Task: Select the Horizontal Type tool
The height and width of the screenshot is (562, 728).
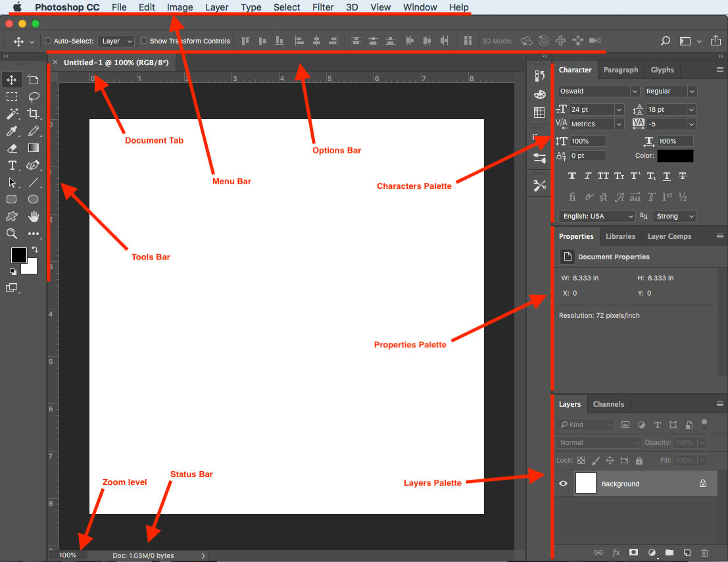Action: 12,165
